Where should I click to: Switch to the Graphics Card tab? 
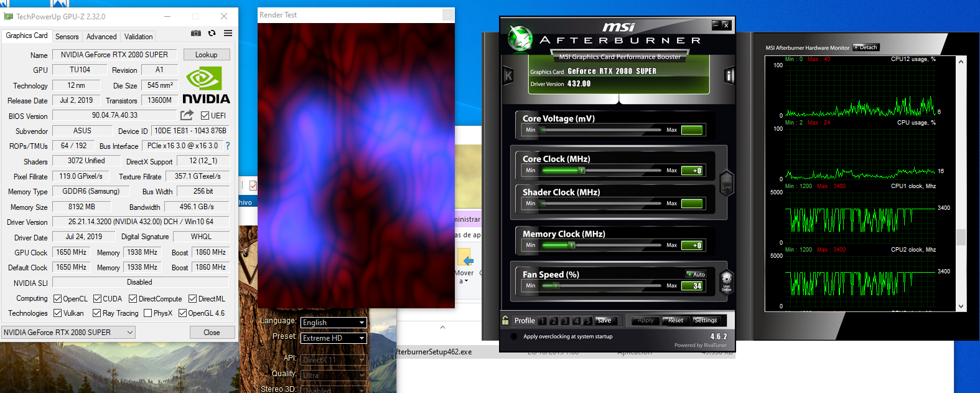point(27,36)
